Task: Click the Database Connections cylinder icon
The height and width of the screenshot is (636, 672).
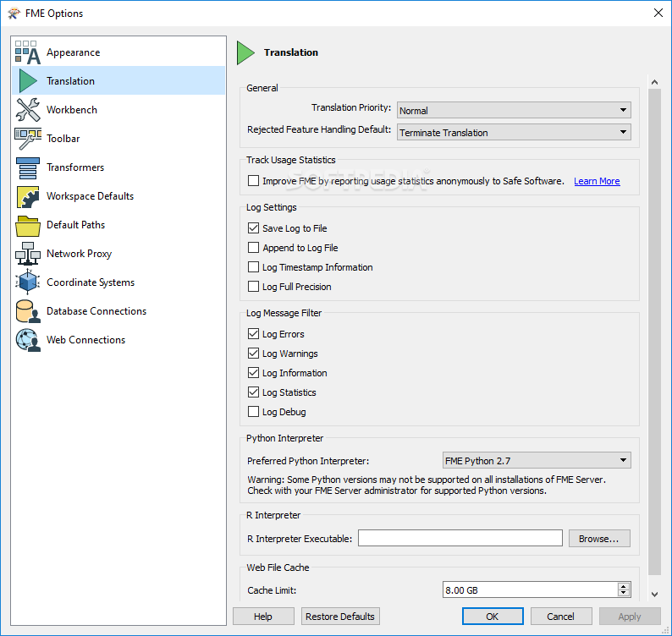Action: click(x=28, y=311)
